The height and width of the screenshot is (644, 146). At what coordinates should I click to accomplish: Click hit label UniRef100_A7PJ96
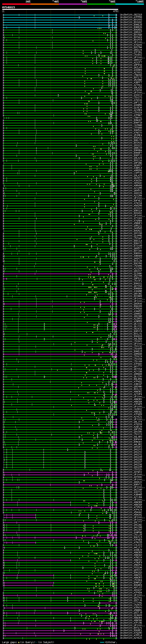(131, 623)
